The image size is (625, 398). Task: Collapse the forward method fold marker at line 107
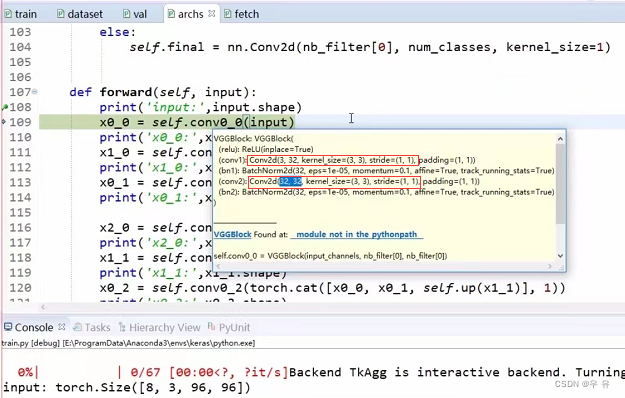coord(35,92)
